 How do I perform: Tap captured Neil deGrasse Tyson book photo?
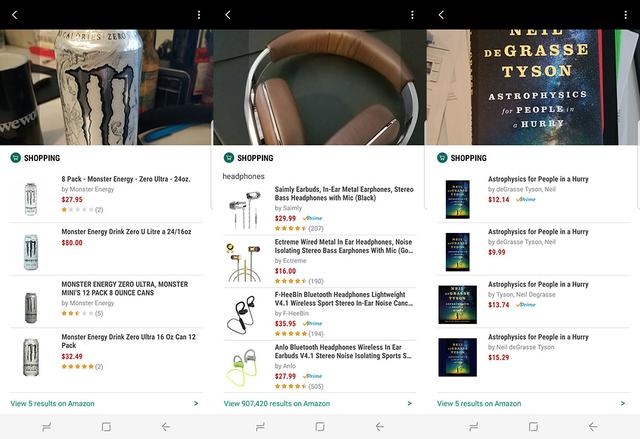click(533, 87)
